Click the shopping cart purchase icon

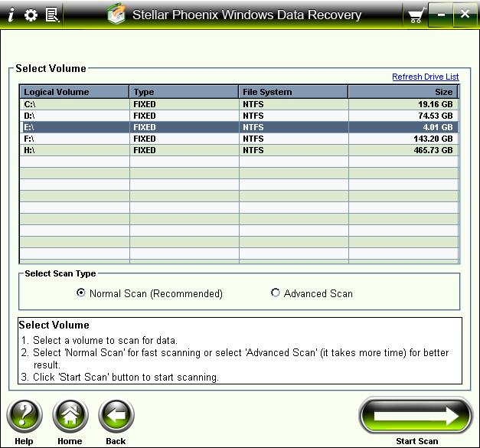(x=416, y=15)
